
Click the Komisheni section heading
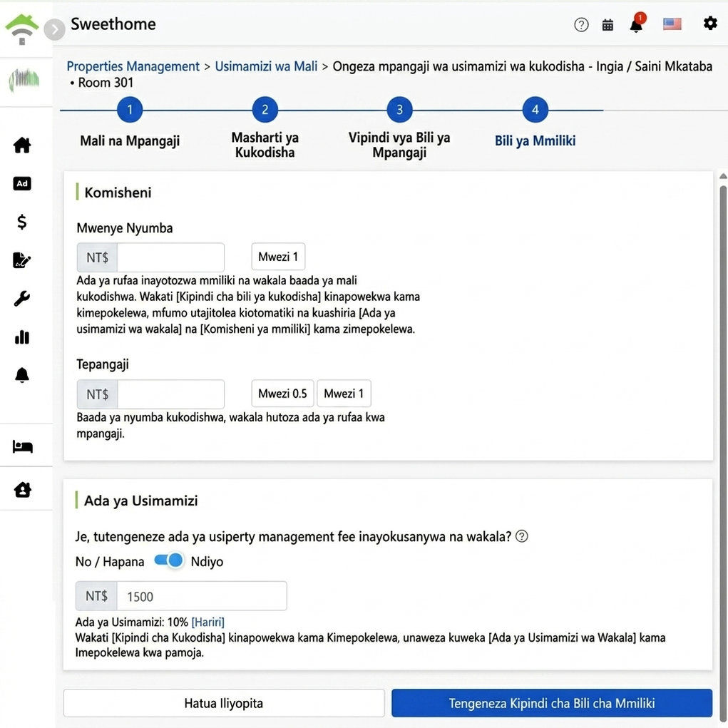coord(118,193)
